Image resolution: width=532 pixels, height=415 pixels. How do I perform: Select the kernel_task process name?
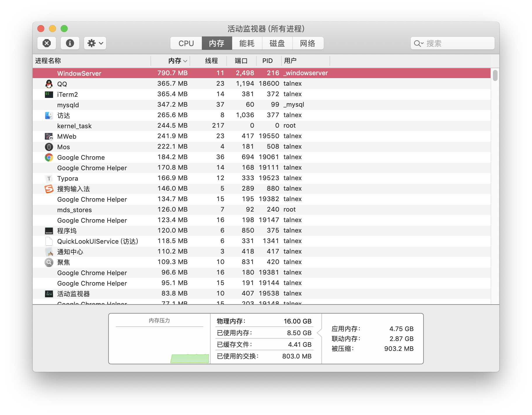tap(74, 126)
